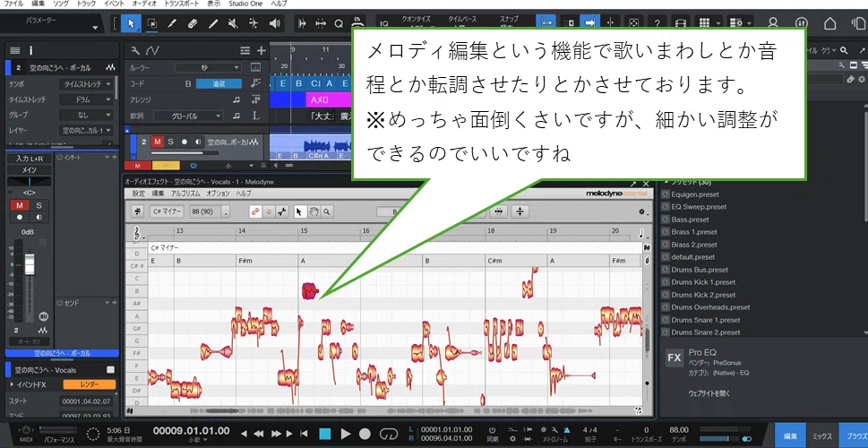The height and width of the screenshot is (448, 868).
Task: Select Melodyne's main arrow tool
Action: [300, 211]
